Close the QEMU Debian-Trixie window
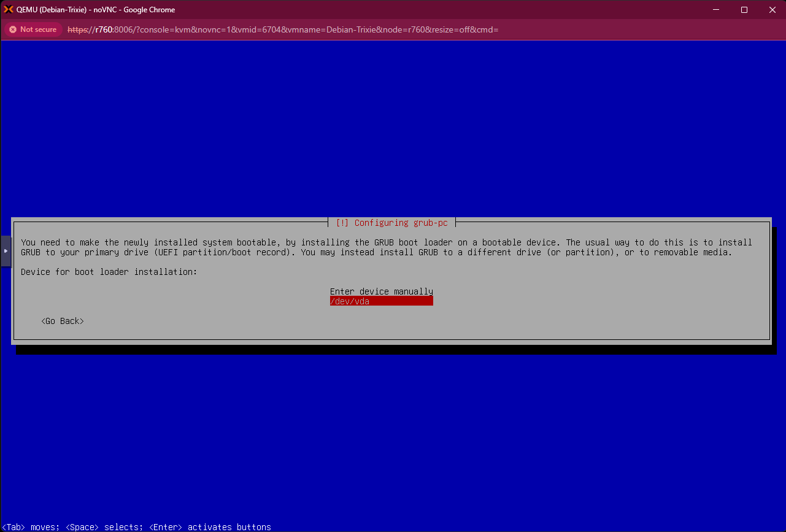Screen dimensions: 786x532 coord(772,10)
